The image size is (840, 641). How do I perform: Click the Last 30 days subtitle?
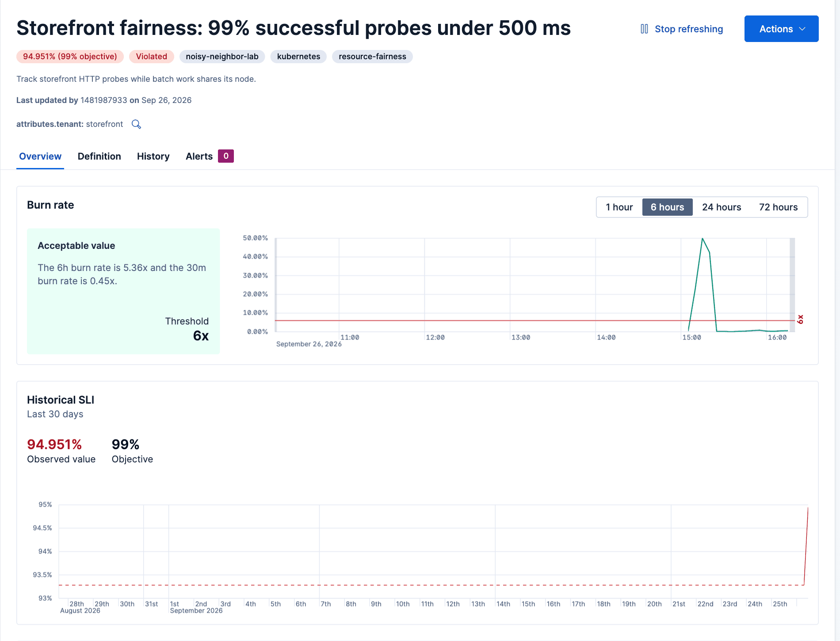tap(55, 414)
